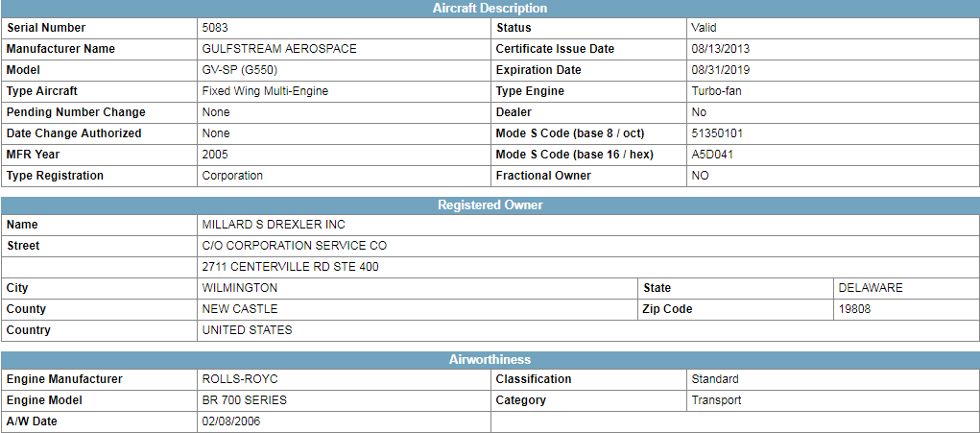Click the MFR Year value 2005
The height and width of the screenshot is (433, 980).
[x=215, y=155]
